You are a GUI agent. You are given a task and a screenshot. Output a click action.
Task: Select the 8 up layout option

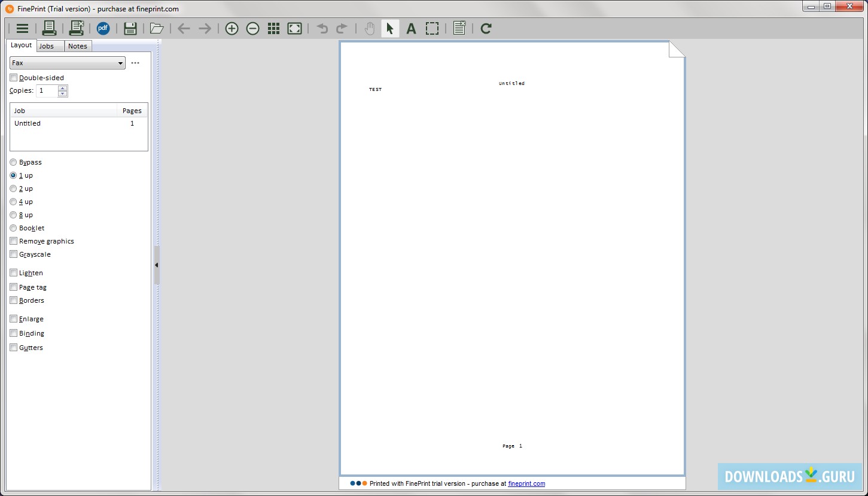click(x=14, y=215)
